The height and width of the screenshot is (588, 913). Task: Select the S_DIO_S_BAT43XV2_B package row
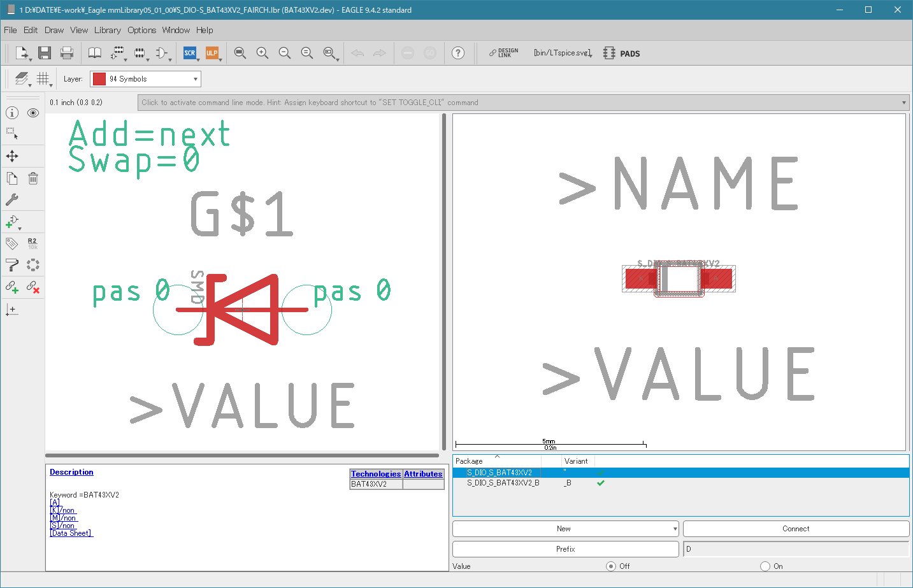(x=680, y=483)
